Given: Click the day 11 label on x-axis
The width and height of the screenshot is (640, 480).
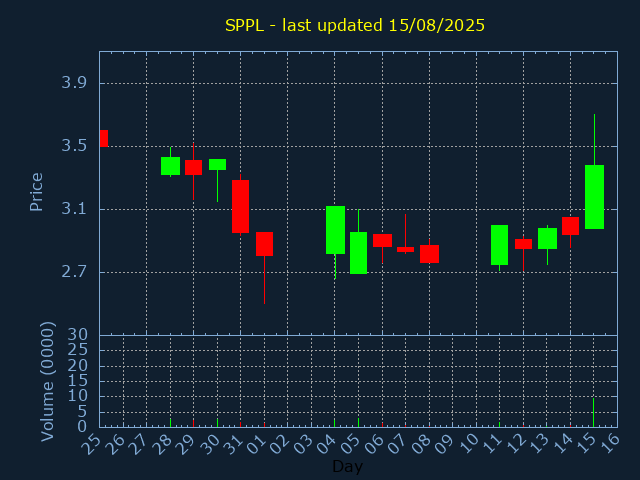Looking at the screenshot, I should tap(491, 444).
